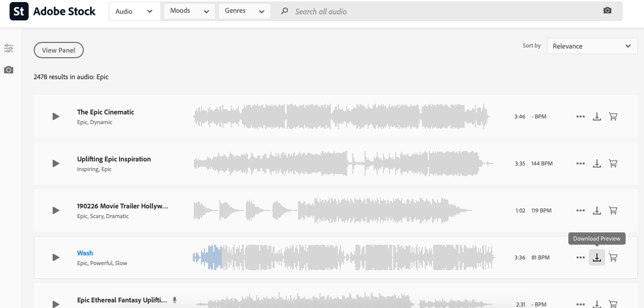The width and height of the screenshot is (644, 308).
Task: Open more options for 190226 Movie Trailer
Action: point(580,210)
